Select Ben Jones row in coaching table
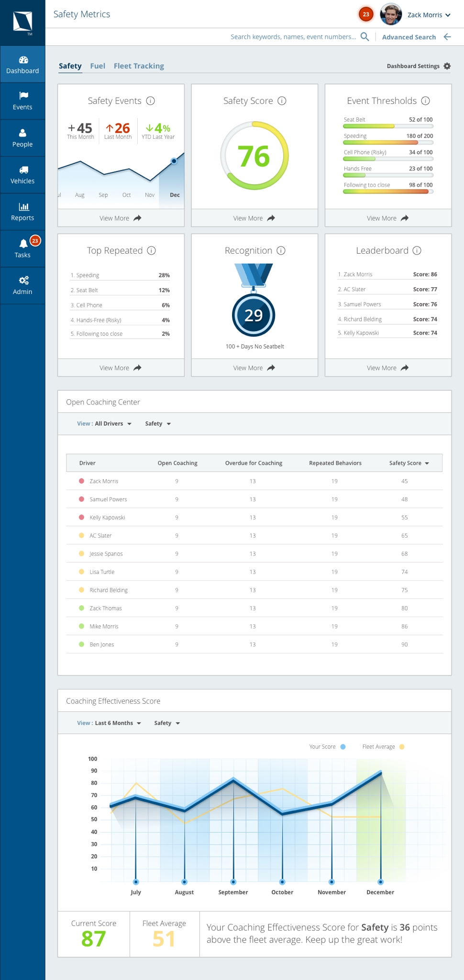Screen dimensions: 464x980 tap(254, 644)
